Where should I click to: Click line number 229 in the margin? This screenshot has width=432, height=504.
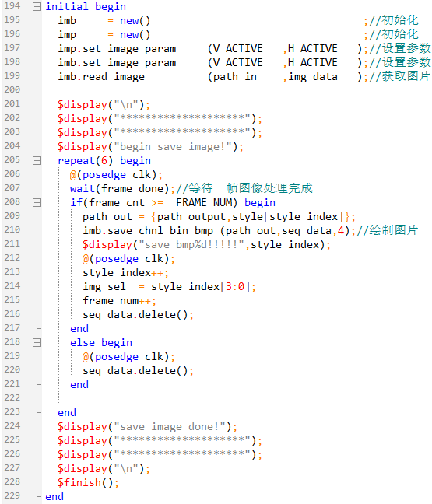point(12,495)
